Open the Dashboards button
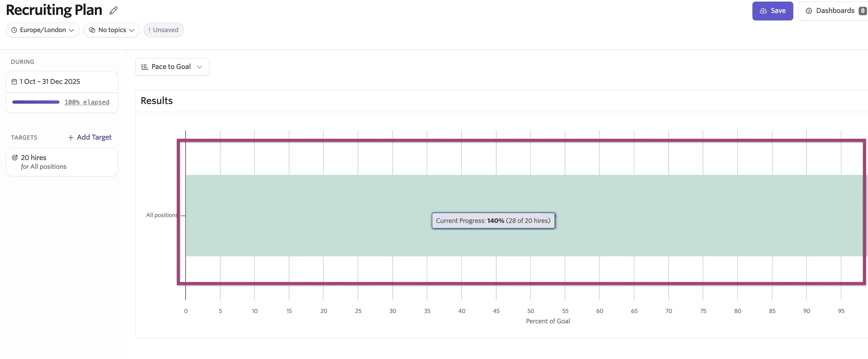The width and height of the screenshot is (868, 359). coord(833,11)
